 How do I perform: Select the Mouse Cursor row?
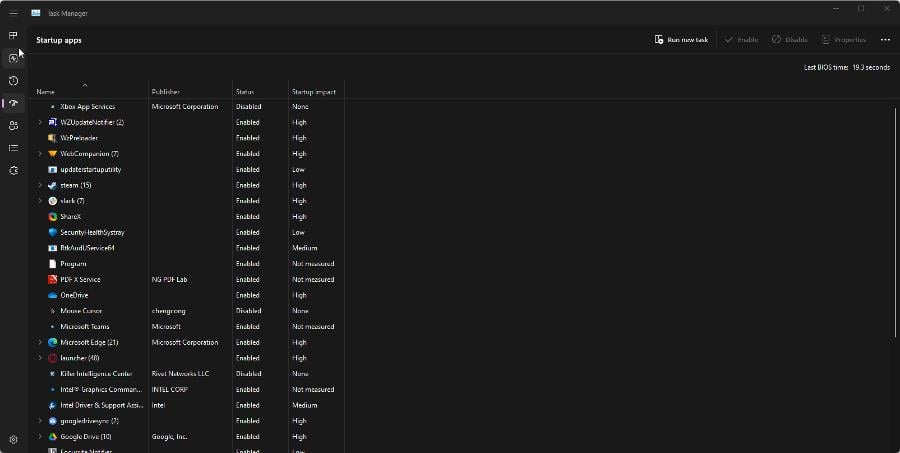click(x=188, y=311)
